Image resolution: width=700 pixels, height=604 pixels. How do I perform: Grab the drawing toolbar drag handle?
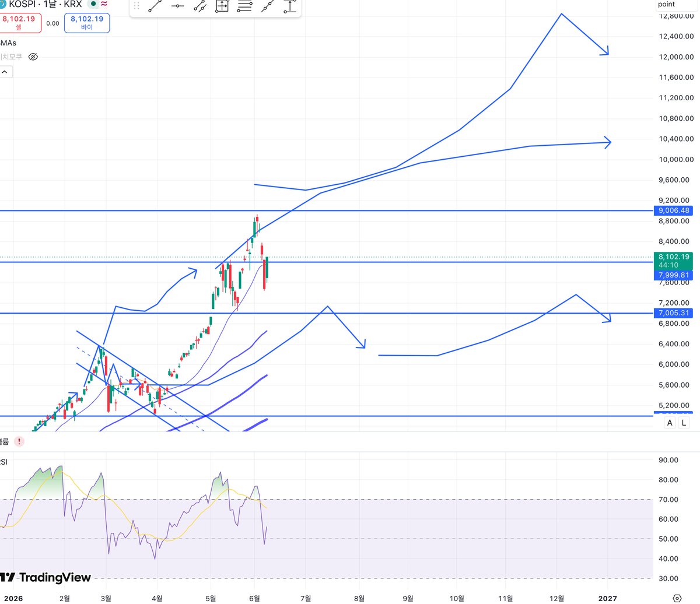pyautogui.click(x=136, y=7)
